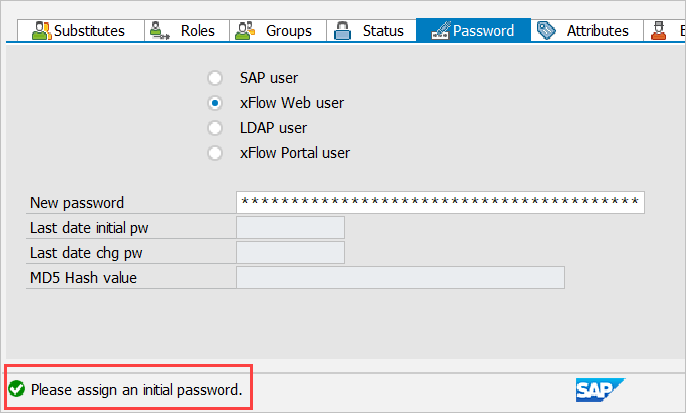Click the padlock icon on Status tab
This screenshot has width=686, height=413.
coord(343,30)
